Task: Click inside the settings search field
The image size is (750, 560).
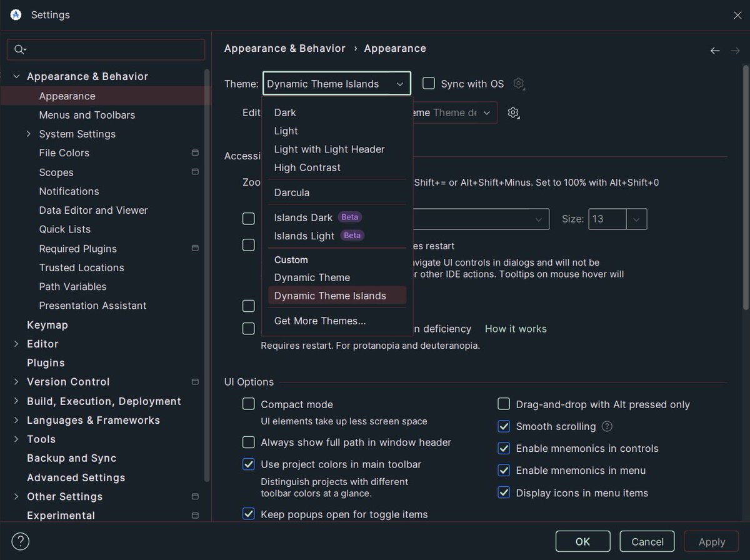Action: (106, 49)
